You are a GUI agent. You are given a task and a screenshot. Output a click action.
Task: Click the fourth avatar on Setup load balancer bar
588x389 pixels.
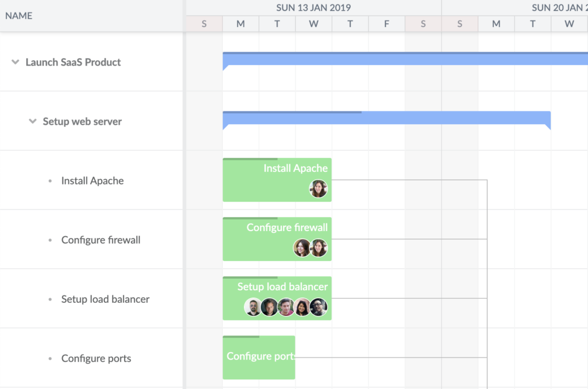pos(303,307)
